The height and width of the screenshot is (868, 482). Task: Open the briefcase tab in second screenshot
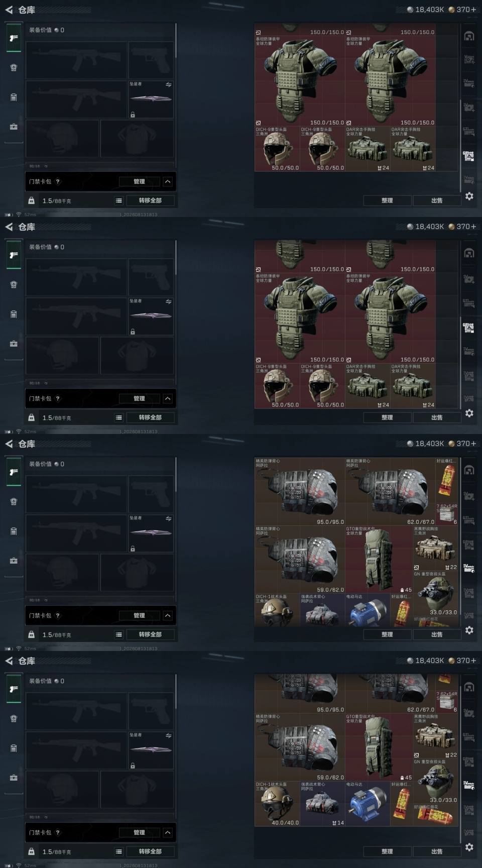pyautogui.click(x=14, y=344)
